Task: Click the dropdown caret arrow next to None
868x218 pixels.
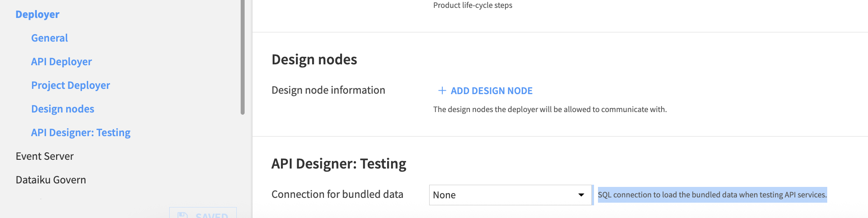Action: point(581,195)
